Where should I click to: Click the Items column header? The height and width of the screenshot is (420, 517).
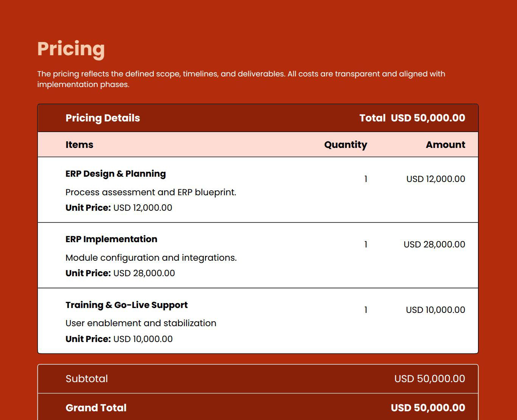(x=79, y=145)
